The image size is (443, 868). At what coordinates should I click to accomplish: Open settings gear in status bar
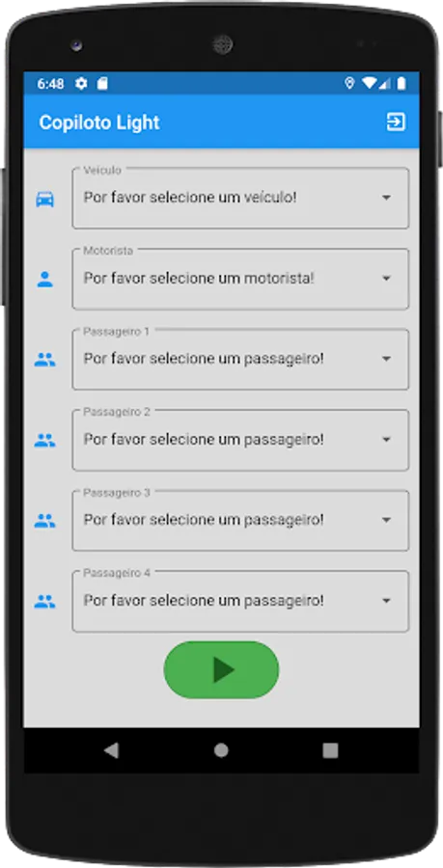pyautogui.click(x=81, y=84)
